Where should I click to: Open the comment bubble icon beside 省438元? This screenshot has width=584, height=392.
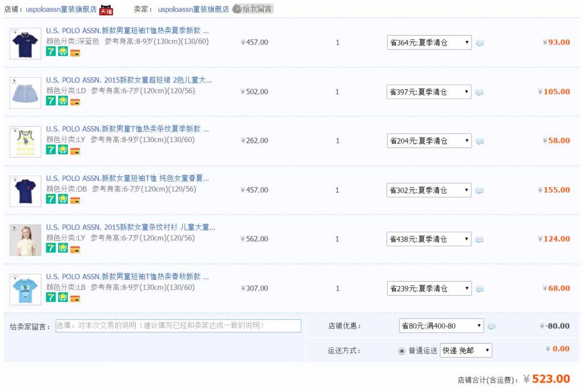479,240
